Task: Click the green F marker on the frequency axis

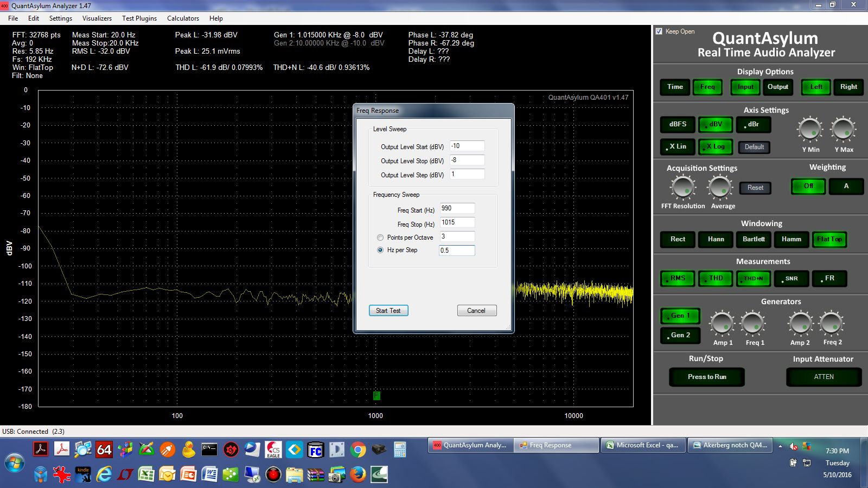Action: (x=376, y=396)
